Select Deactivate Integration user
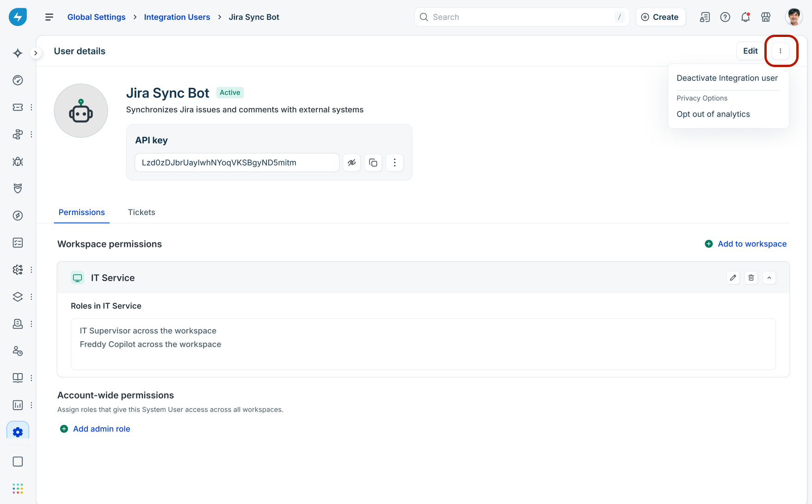 (x=727, y=78)
